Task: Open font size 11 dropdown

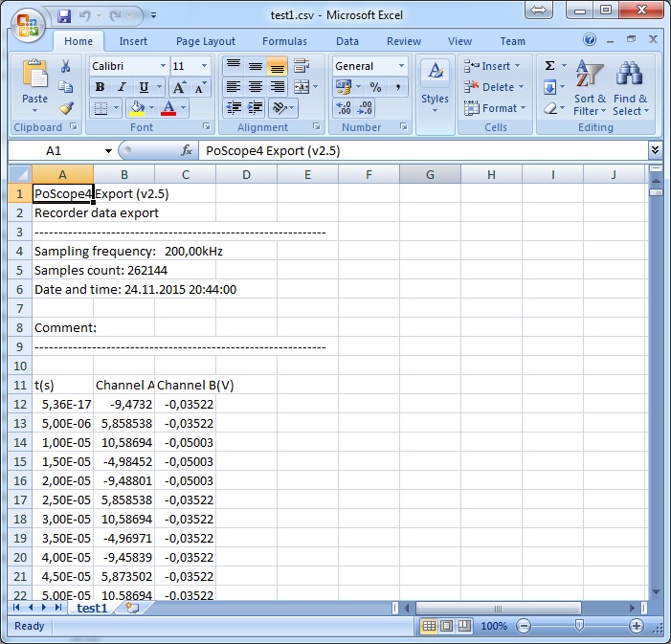Action: pyautogui.click(x=204, y=66)
